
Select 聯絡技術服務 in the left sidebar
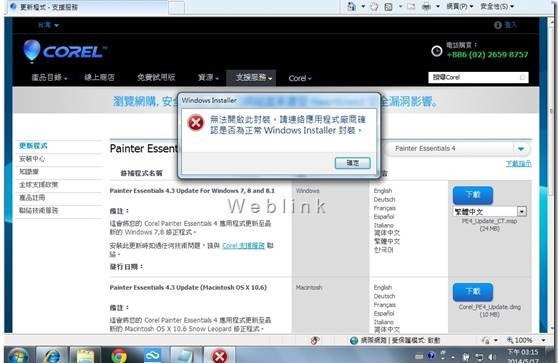point(38,210)
